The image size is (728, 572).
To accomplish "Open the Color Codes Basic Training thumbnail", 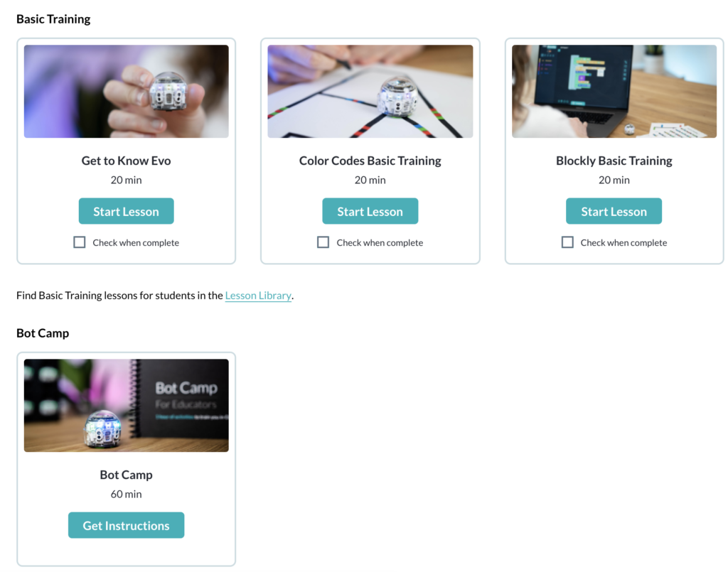I will [370, 92].
